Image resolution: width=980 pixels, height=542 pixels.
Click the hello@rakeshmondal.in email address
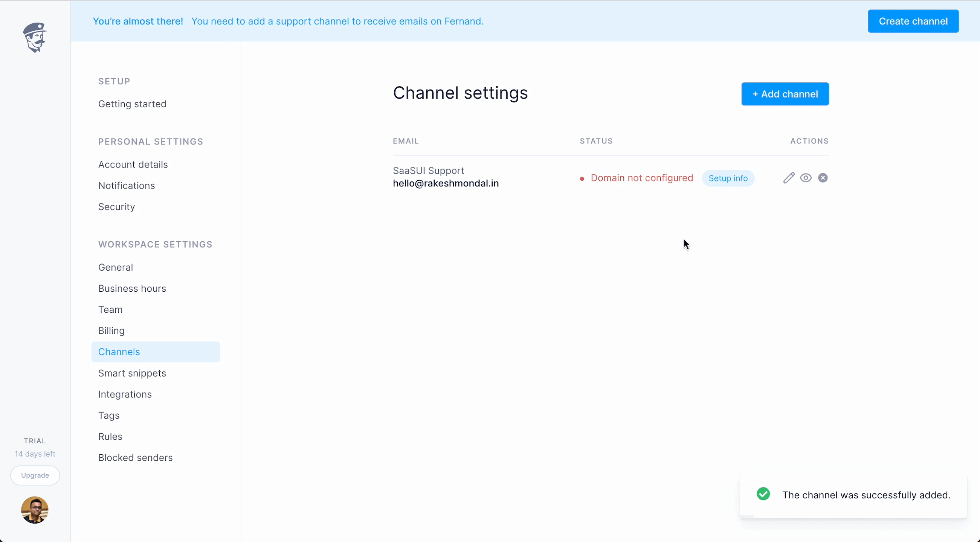click(446, 184)
